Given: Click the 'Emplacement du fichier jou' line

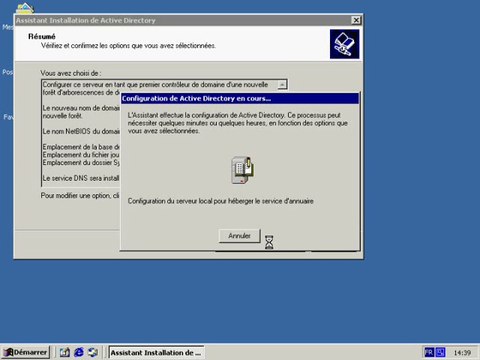Looking at the screenshot, I should (81, 155).
